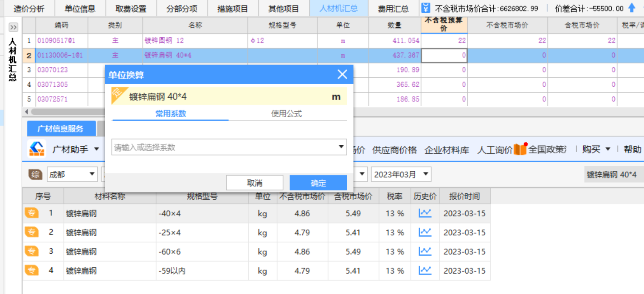Click the history price chart icon for 镀锌扁钢 -40×4

click(425, 213)
